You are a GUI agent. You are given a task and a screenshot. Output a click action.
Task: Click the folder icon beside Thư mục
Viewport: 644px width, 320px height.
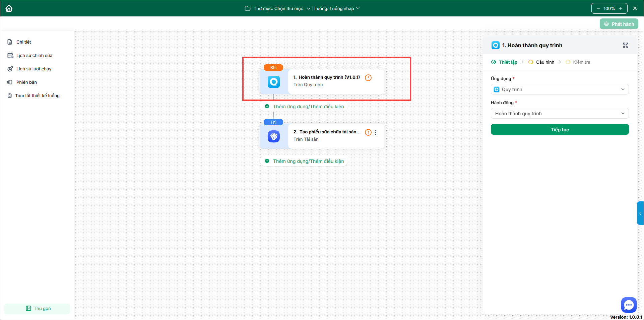pos(248,8)
